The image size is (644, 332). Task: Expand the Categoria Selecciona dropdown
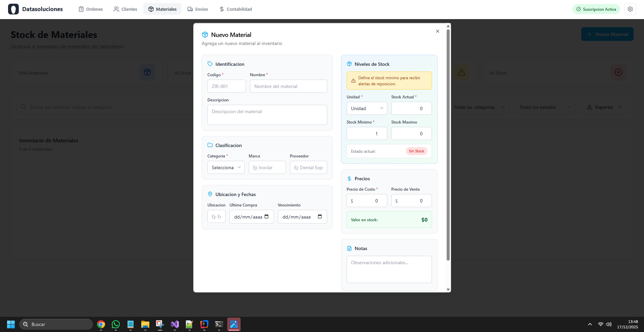pyautogui.click(x=226, y=168)
